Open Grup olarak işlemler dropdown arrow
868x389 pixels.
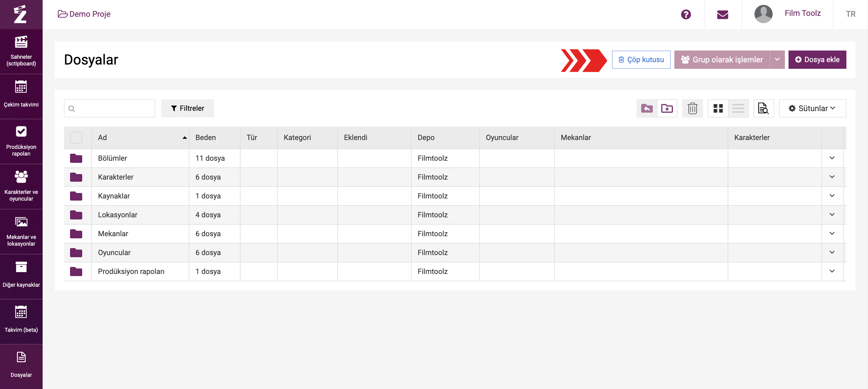click(x=777, y=60)
